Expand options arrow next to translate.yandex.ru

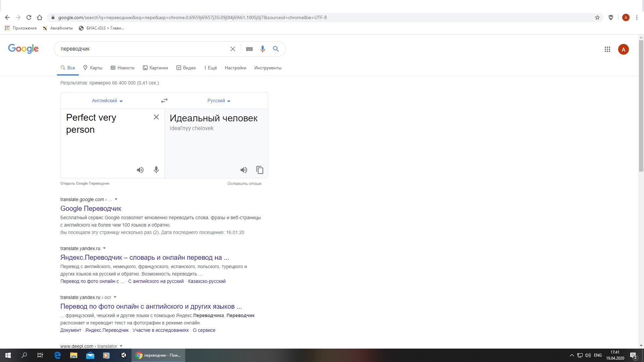click(104, 248)
